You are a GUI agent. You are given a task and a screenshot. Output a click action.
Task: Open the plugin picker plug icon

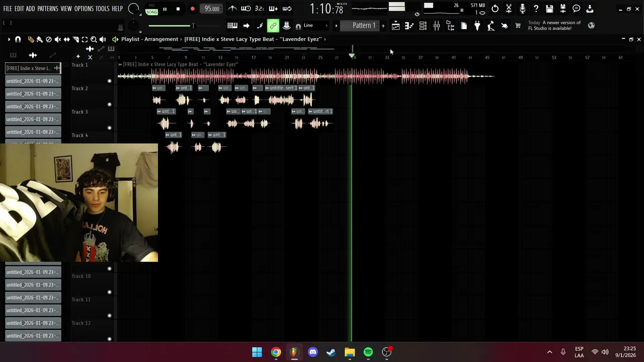coord(477,26)
